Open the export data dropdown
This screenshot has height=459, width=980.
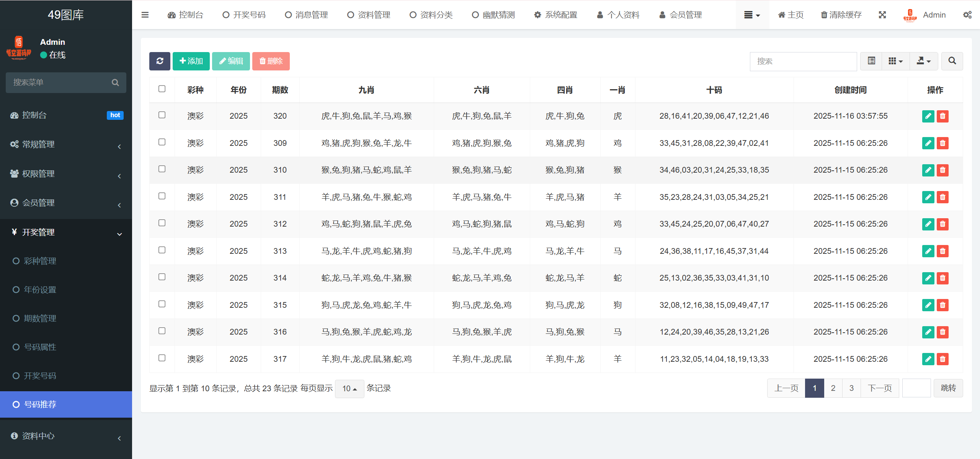(923, 61)
